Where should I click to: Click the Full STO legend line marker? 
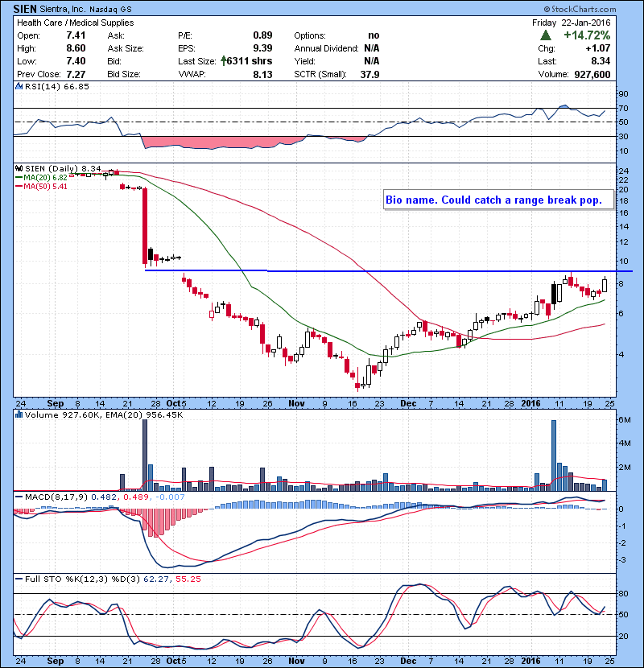pos(19,579)
